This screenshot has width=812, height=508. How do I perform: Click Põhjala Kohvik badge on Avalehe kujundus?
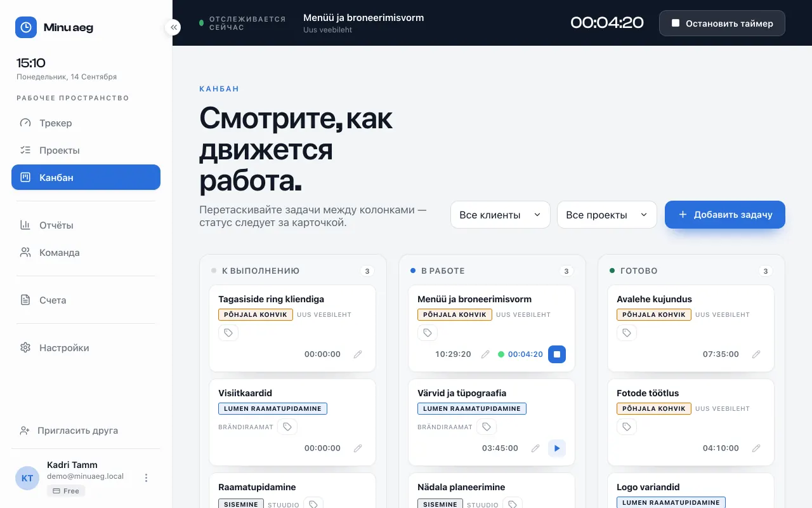(654, 314)
